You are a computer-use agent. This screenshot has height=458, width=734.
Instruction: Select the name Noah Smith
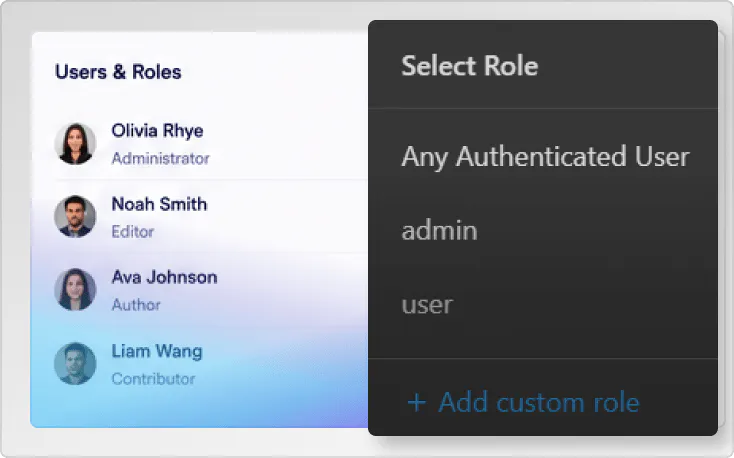(159, 204)
